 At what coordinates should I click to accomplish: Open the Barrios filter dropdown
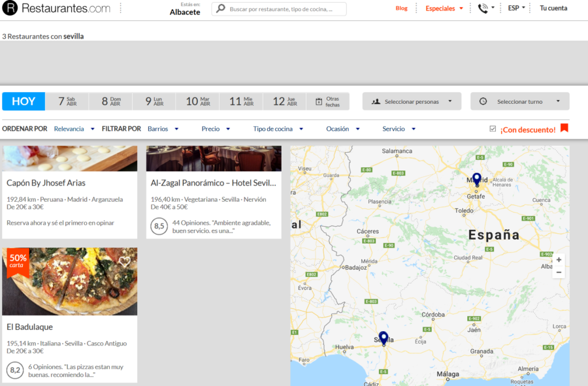(163, 129)
